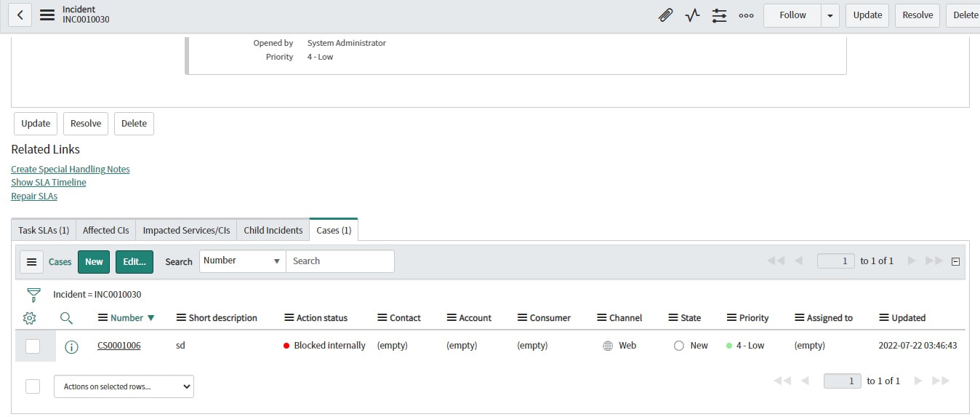The image size is (980, 417).
Task: Open Contact column menu icon
Action: coord(382,318)
